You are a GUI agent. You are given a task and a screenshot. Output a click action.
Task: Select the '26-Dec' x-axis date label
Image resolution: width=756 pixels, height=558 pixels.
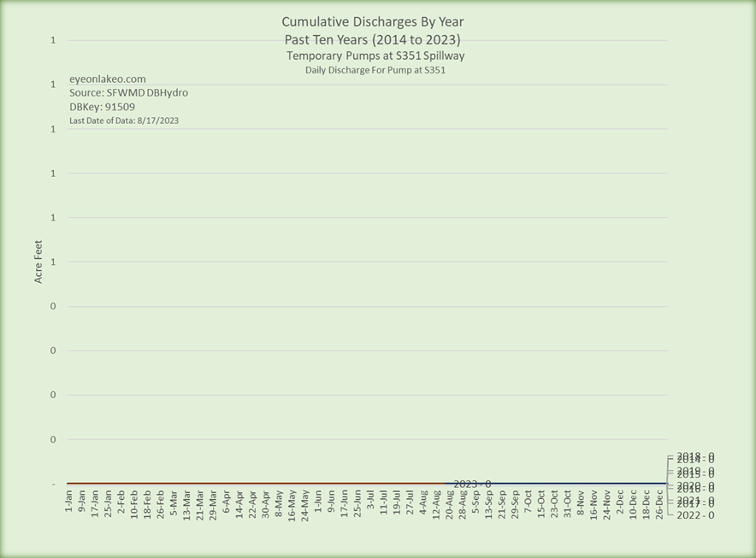click(659, 503)
